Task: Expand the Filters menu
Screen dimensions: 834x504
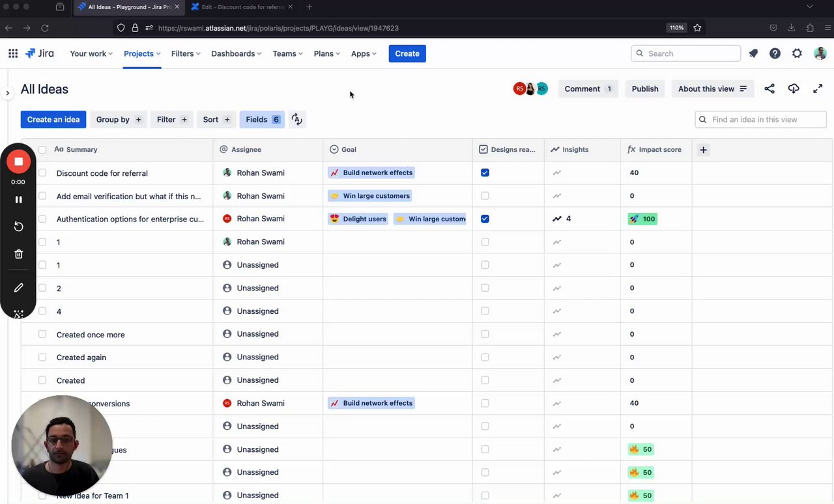Action: pyautogui.click(x=186, y=53)
